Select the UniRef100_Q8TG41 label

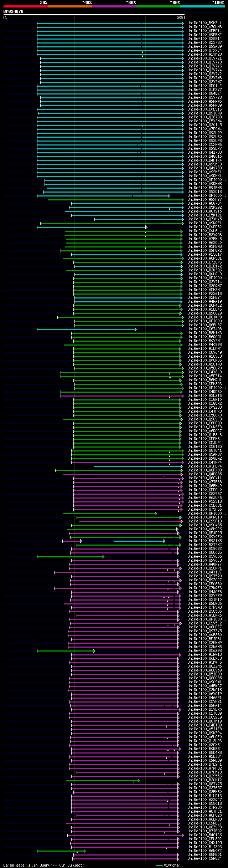[x=204, y=451]
